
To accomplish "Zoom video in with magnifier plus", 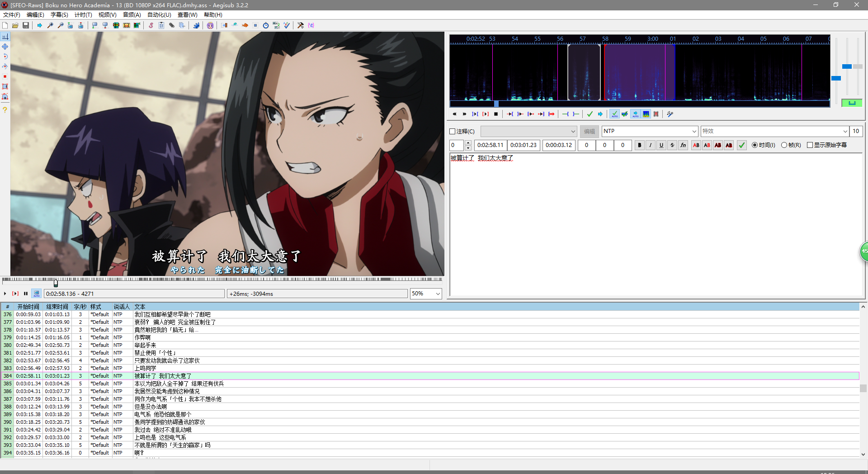I will click(x=50, y=25).
